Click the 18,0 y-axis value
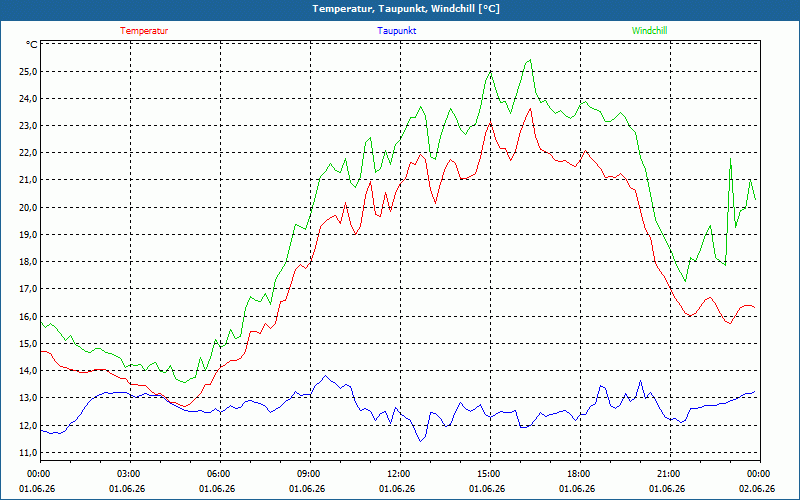 (x=28, y=262)
